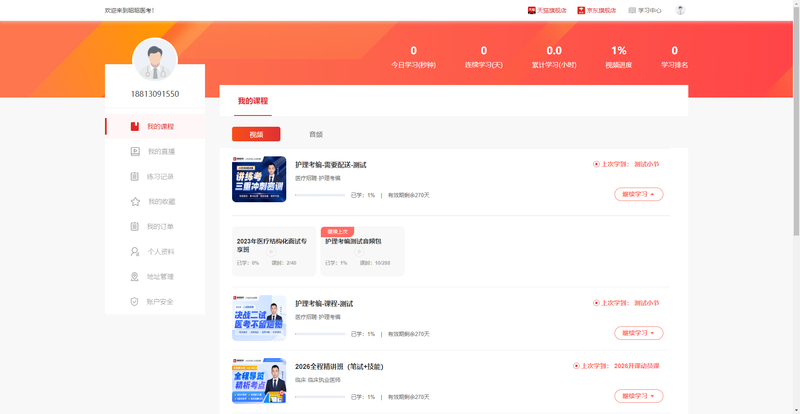Screen dimensions: 800x414
Task: Click 测试小节 link in first course
Action: tap(646, 164)
